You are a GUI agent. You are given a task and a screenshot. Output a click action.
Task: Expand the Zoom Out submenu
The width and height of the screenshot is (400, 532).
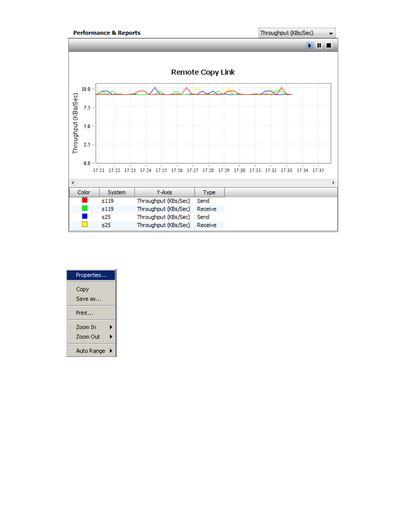click(x=91, y=337)
